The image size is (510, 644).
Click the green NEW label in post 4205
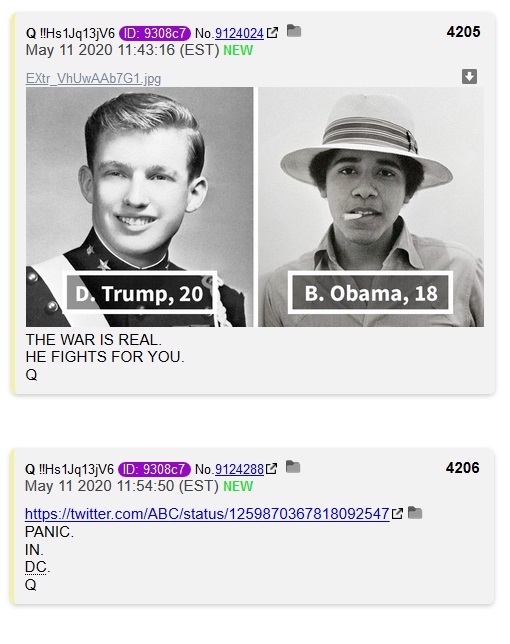pos(238,51)
